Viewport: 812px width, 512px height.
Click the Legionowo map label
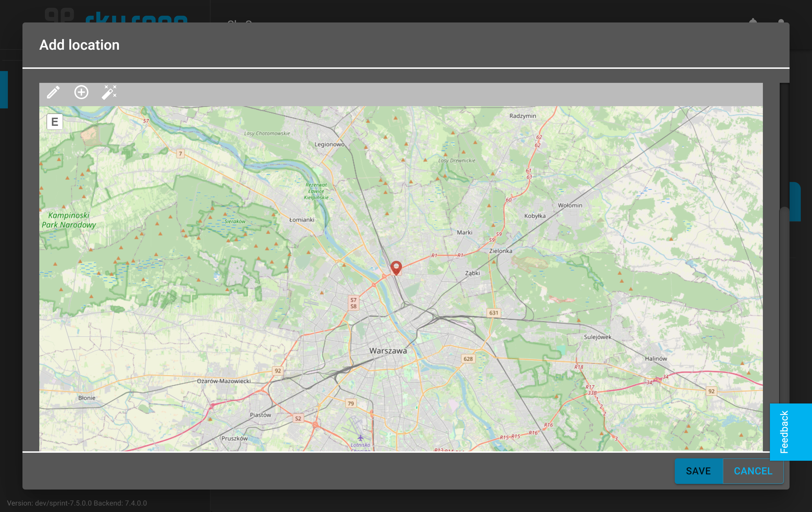coord(330,144)
